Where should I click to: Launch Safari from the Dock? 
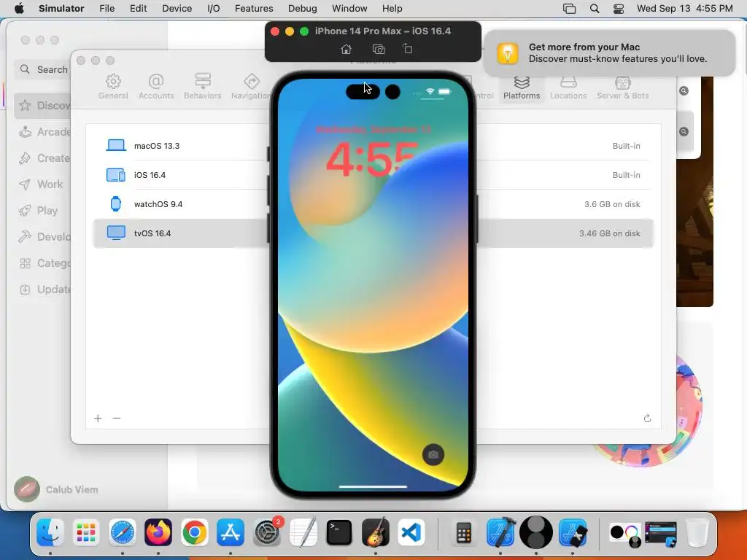point(123,532)
